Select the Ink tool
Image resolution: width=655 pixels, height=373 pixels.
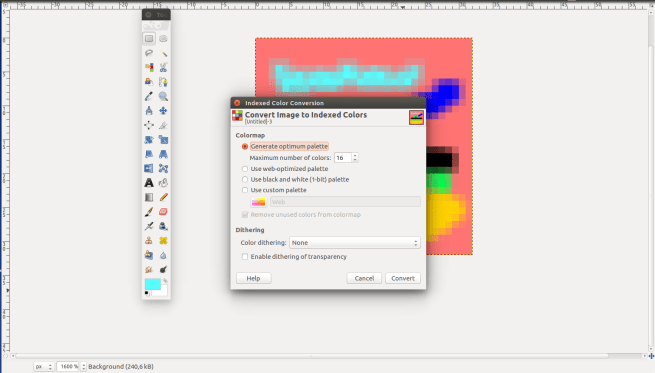(163, 226)
